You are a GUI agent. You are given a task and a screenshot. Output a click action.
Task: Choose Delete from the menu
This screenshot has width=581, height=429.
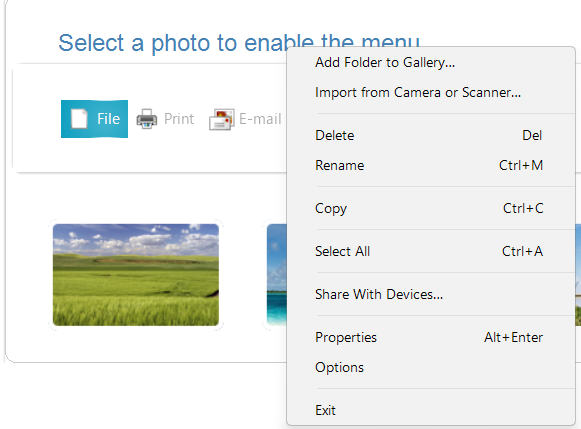pyautogui.click(x=431, y=135)
